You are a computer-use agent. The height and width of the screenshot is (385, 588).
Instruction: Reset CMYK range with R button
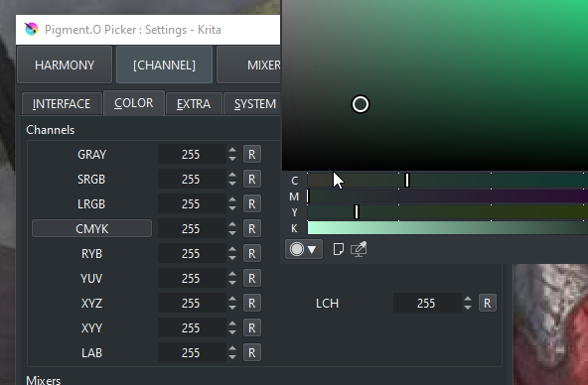(x=252, y=228)
